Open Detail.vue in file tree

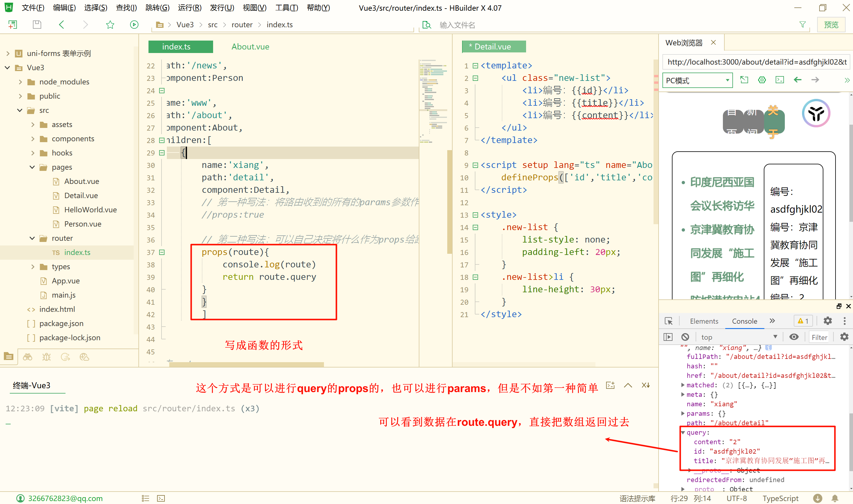pos(81,195)
